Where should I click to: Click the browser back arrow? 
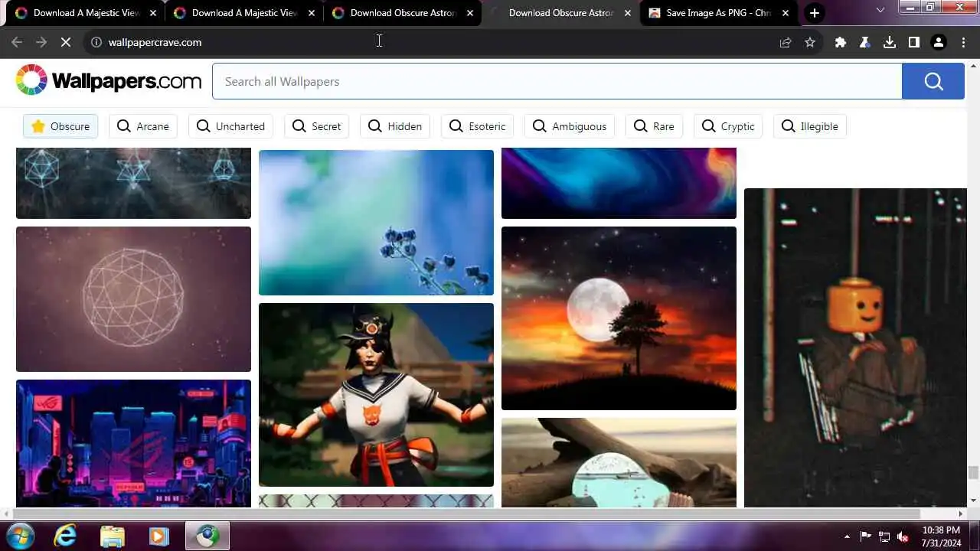pos(17,42)
